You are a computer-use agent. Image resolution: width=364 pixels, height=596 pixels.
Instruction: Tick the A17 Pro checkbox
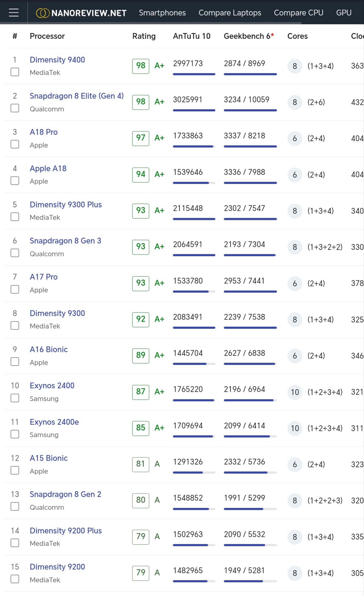click(x=15, y=289)
